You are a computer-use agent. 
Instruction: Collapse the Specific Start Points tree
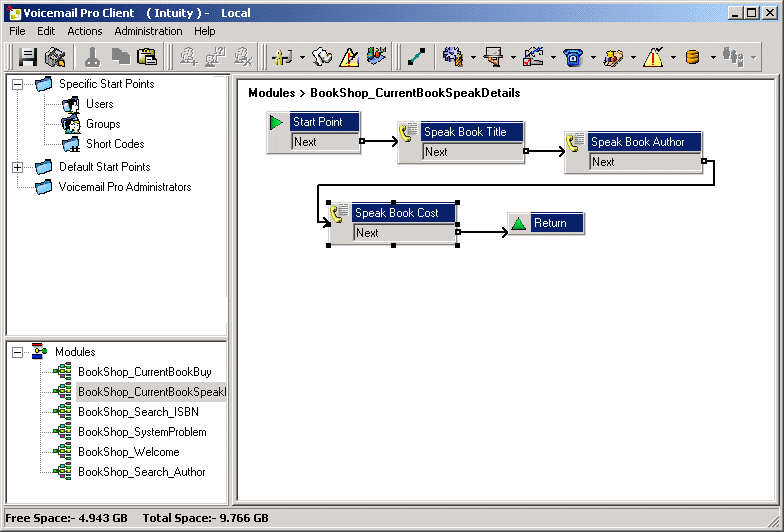18,84
